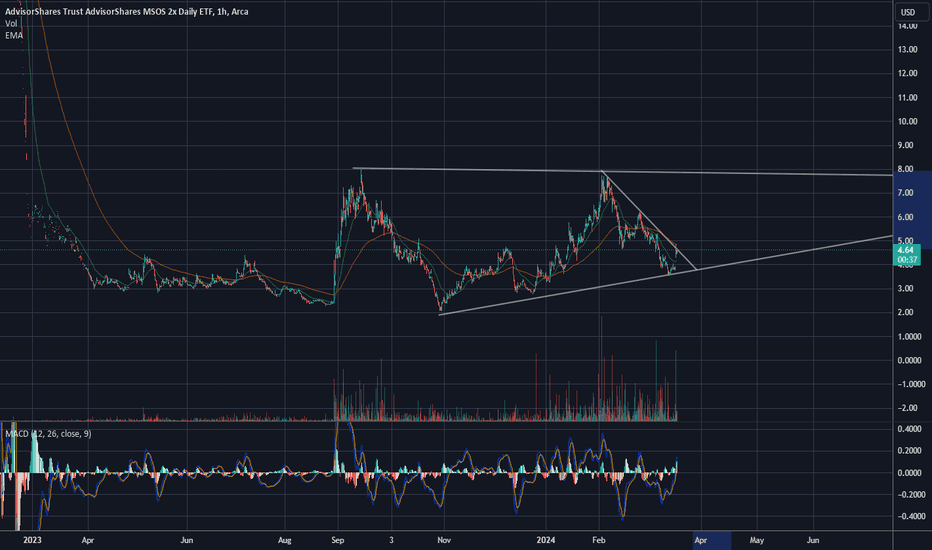Click the chart title AdvisorShares MSOS 2x Daily ETF
932x550 pixels.
125,11
